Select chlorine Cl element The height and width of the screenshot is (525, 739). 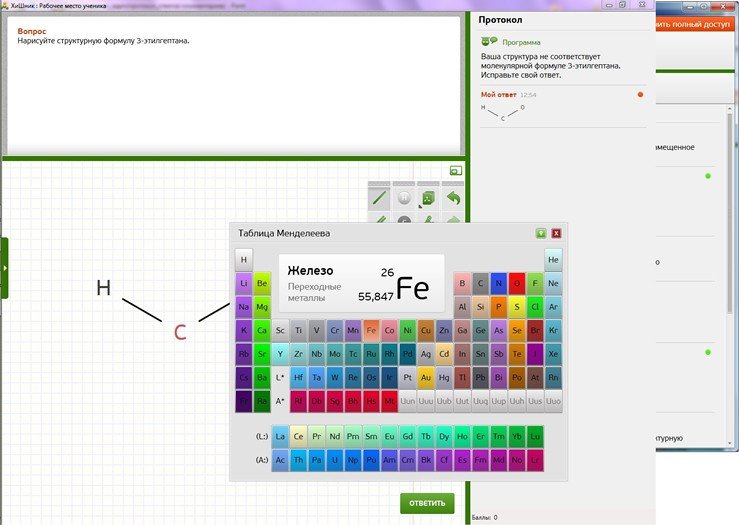535,307
